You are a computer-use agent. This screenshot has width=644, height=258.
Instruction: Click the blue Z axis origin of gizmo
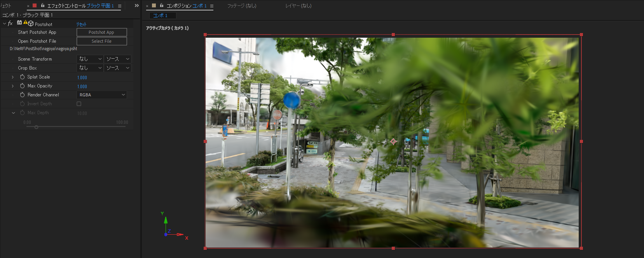coord(166,235)
